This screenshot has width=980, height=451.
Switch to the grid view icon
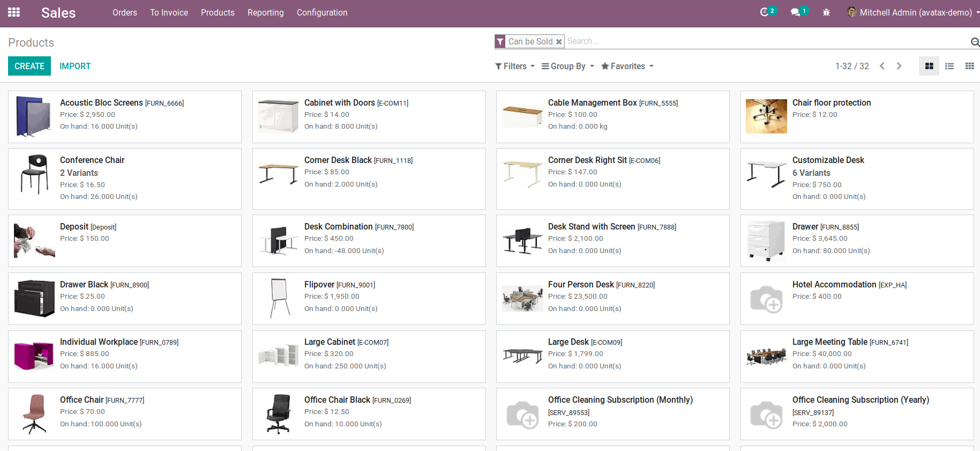point(969,66)
